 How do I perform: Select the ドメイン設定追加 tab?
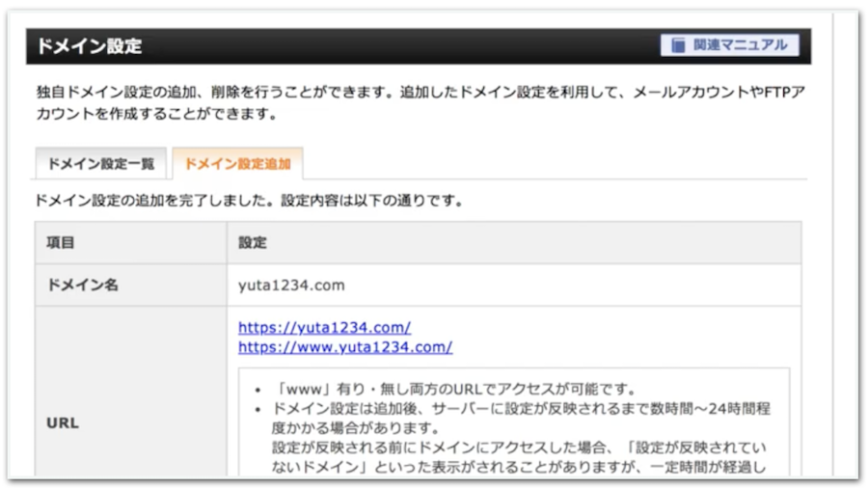237,164
